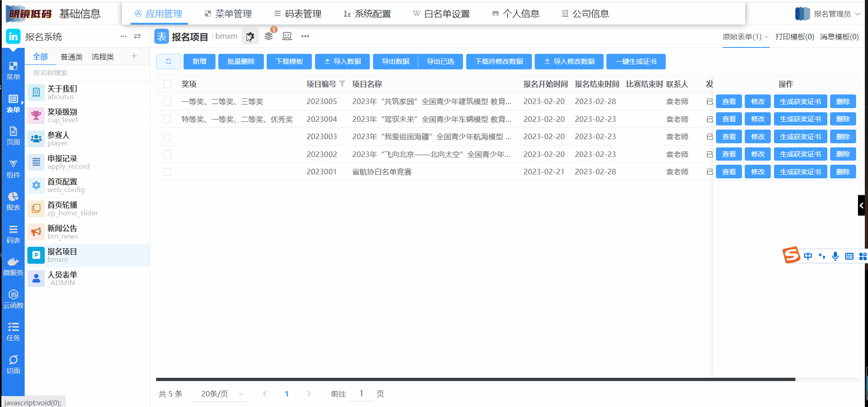Check the row for project 2023005

click(168, 101)
